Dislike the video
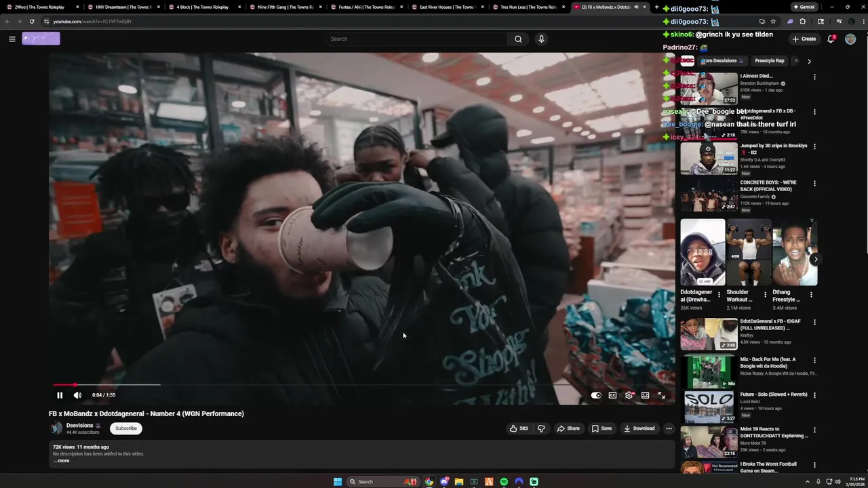The width and height of the screenshot is (868, 488). [x=541, y=428]
